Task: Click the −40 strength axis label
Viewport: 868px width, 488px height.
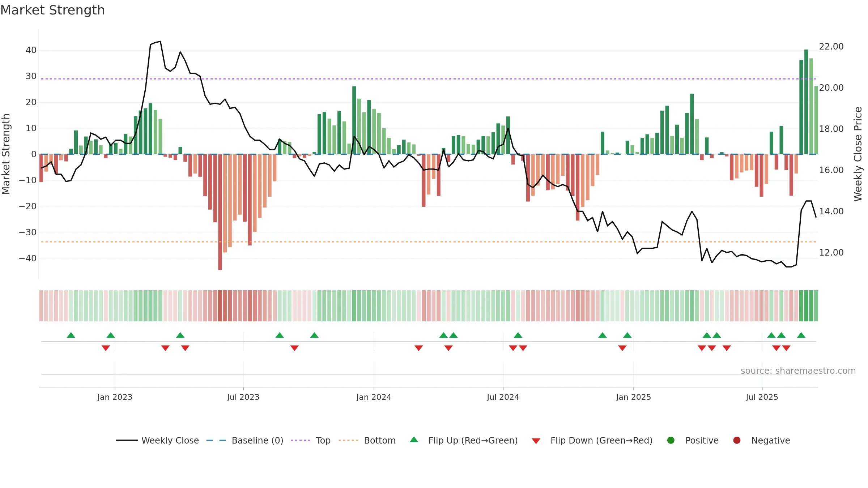Action: (x=28, y=258)
